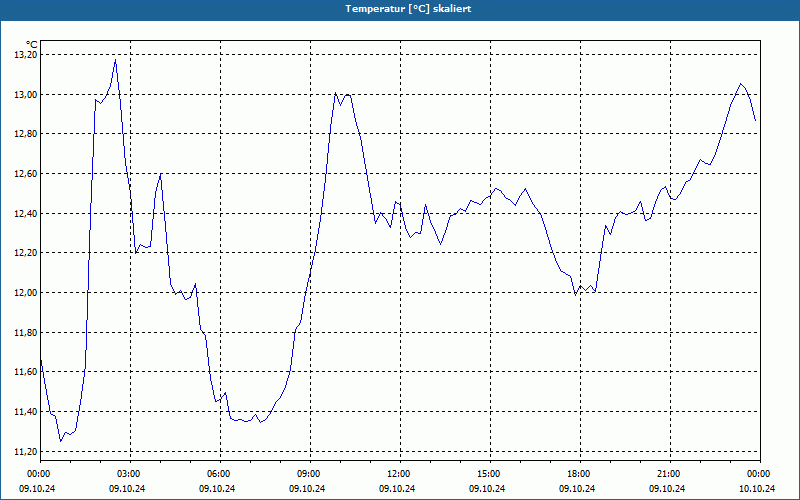Click the 15:00 x-axis label

click(490, 473)
